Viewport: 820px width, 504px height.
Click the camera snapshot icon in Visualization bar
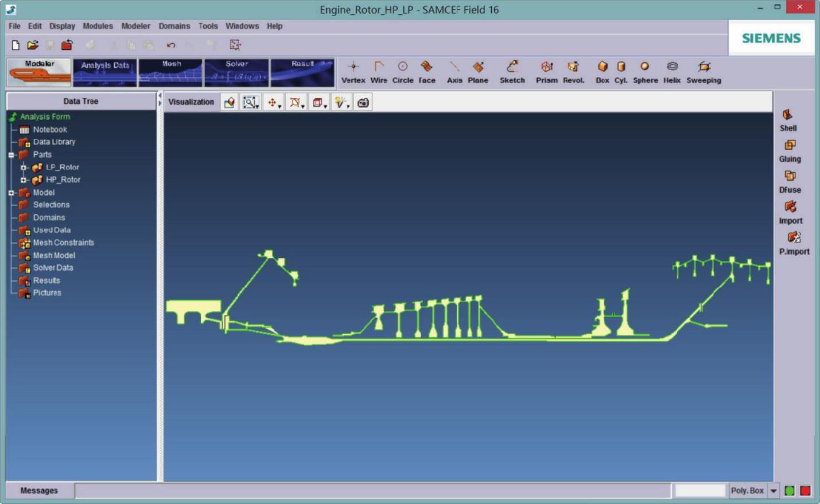(363, 103)
